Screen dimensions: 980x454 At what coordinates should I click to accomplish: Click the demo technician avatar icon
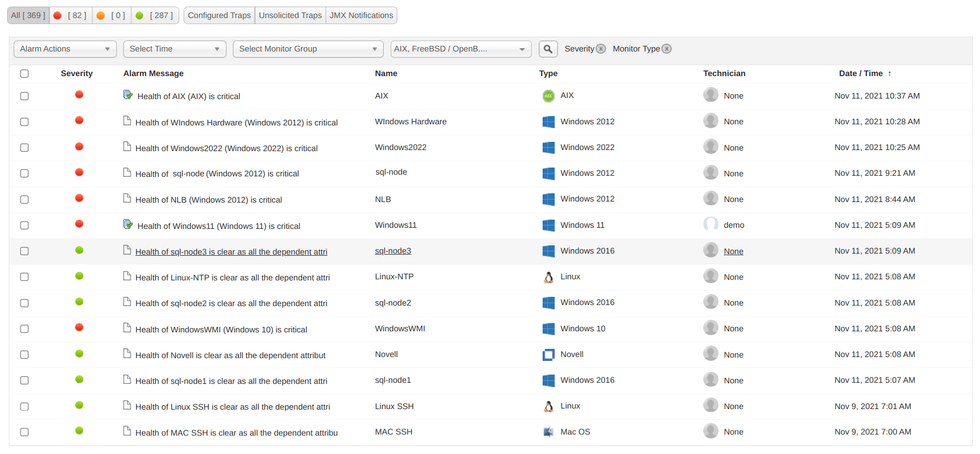tap(710, 225)
